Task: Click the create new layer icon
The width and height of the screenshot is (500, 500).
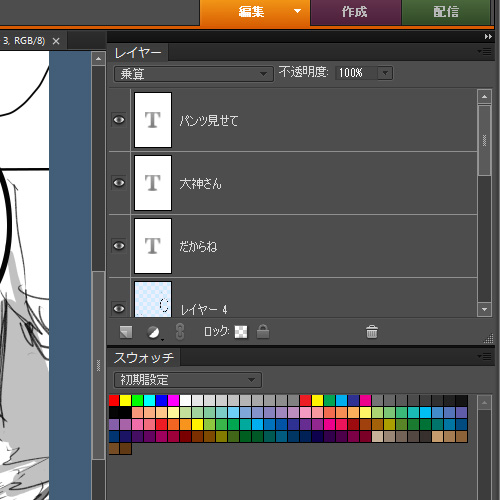Action: pyautogui.click(x=126, y=332)
